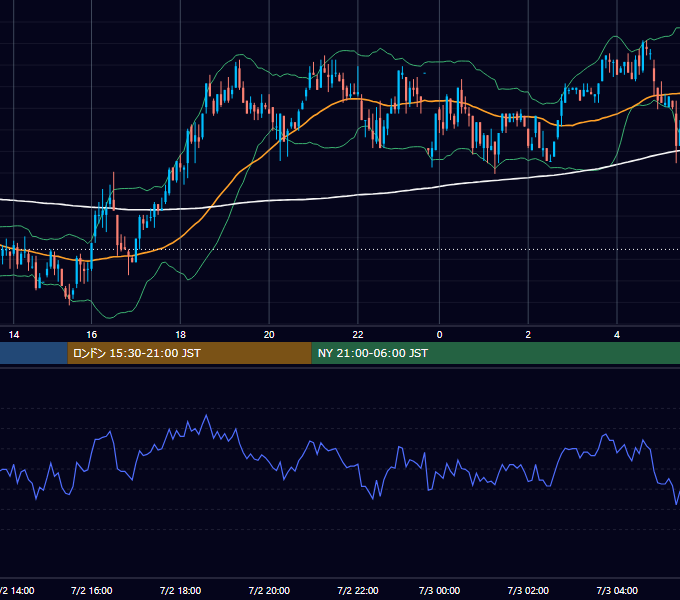Select the NY 21:00-06:00 JST session bar

(x=496, y=353)
